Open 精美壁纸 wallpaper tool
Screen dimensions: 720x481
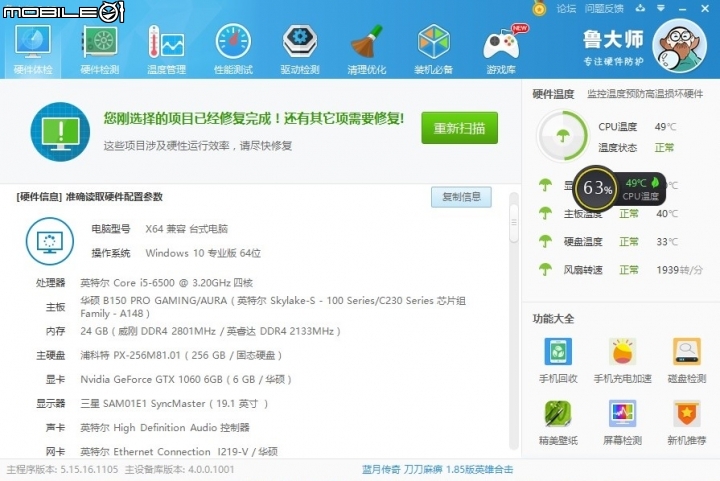558,423
